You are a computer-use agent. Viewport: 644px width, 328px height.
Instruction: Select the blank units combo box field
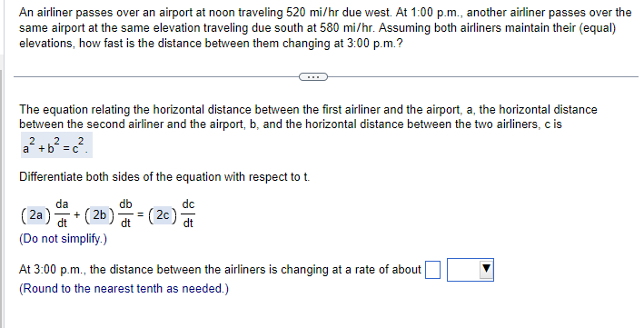(471, 270)
